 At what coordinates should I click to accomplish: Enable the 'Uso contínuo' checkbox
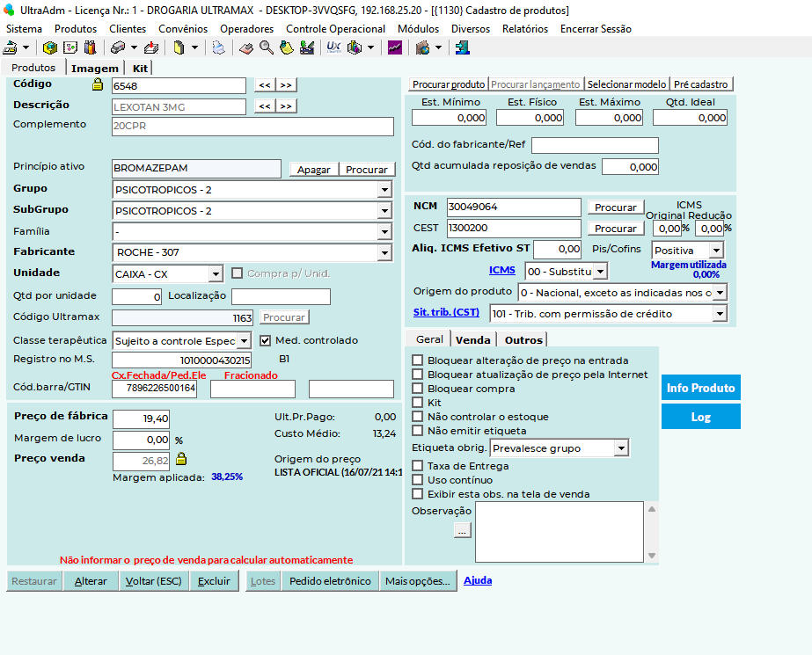(x=417, y=480)
